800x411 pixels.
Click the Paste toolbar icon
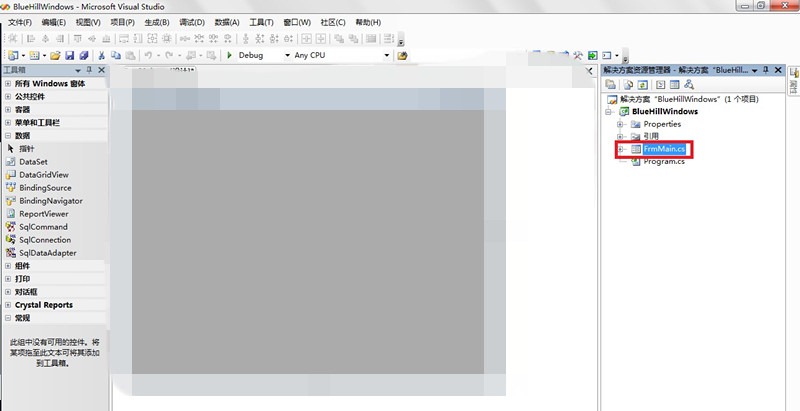tap(130, 55)
